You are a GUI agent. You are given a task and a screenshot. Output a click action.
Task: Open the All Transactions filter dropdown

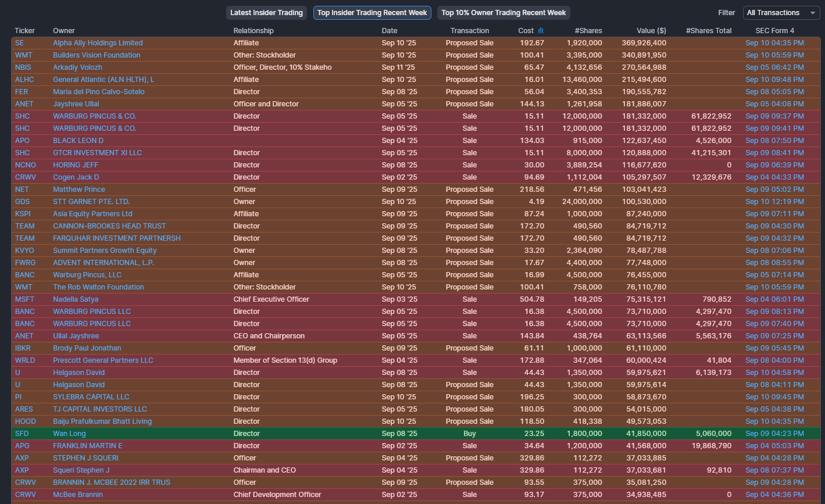[x=781, y=13]
